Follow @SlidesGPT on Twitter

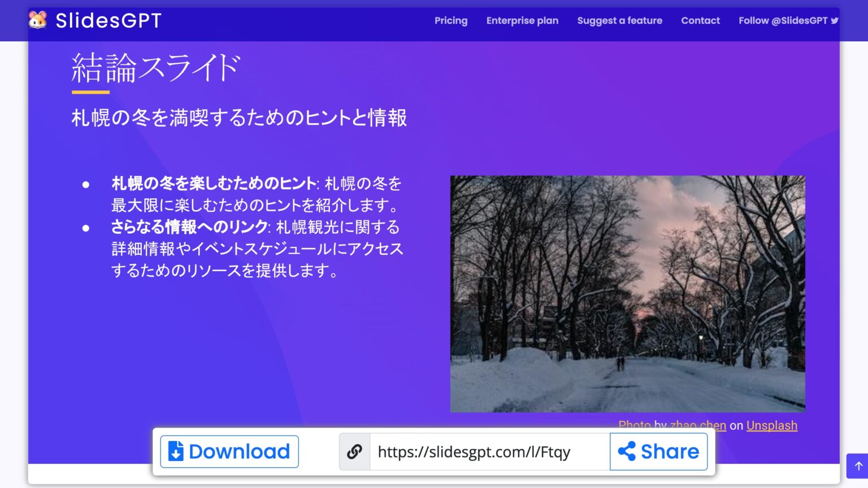tap(783, 20)
